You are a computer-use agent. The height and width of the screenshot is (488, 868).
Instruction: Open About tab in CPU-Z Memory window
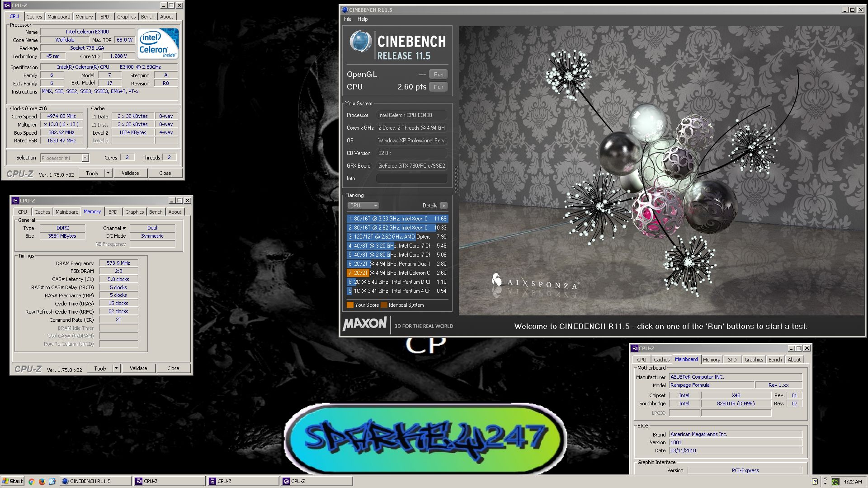[x=175, y=212]
